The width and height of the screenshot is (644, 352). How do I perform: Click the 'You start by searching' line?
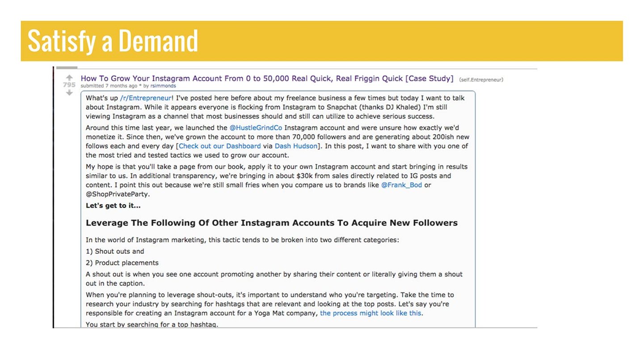tap(152, 324)
